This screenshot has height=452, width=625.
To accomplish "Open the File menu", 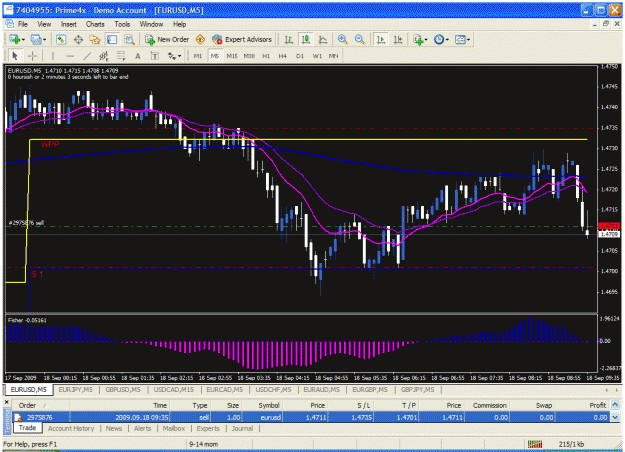I will [x=23, y=24].
